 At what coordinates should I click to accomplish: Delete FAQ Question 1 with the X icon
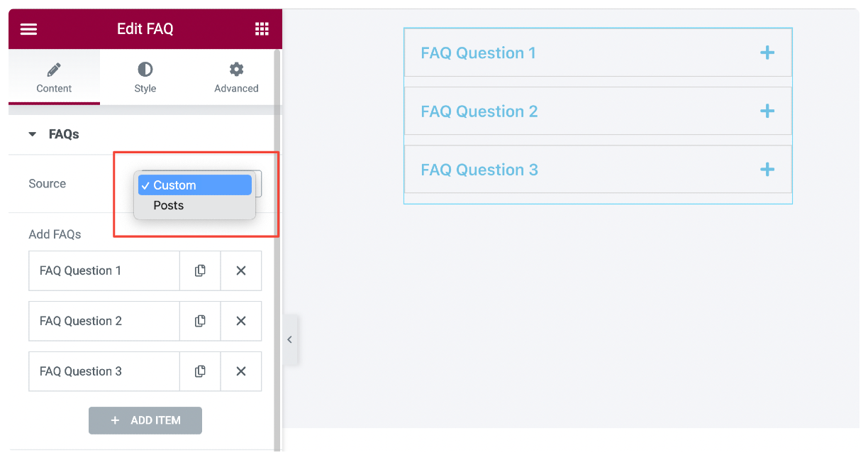240,270
